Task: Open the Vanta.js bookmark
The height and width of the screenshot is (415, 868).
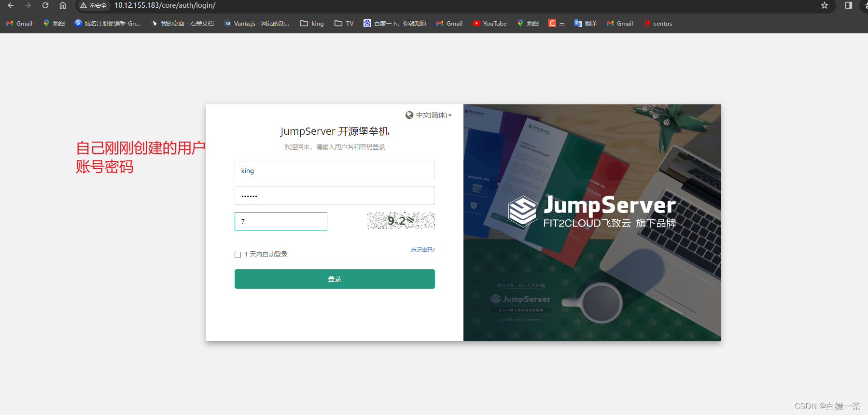Action: pyautogui.click(x=257, y=23)
